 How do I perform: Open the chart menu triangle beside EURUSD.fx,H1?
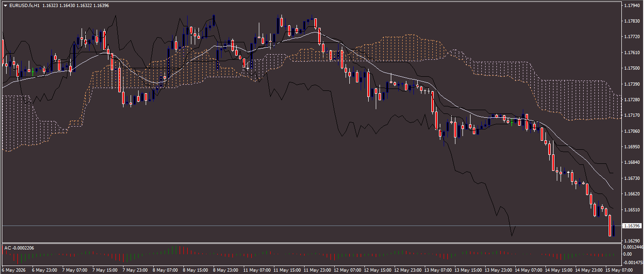(5, 6)
